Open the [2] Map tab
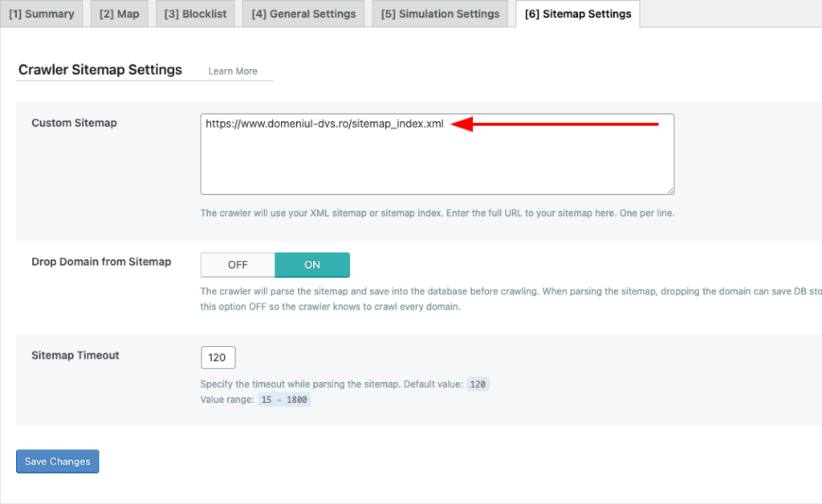This screenshot has width=822, height=504. (119, 13)
